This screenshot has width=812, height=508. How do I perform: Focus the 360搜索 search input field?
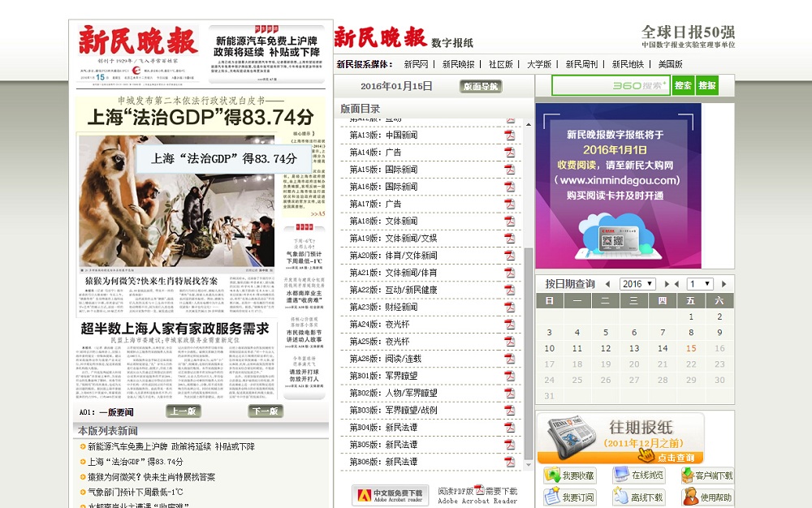tap(611, 85)
